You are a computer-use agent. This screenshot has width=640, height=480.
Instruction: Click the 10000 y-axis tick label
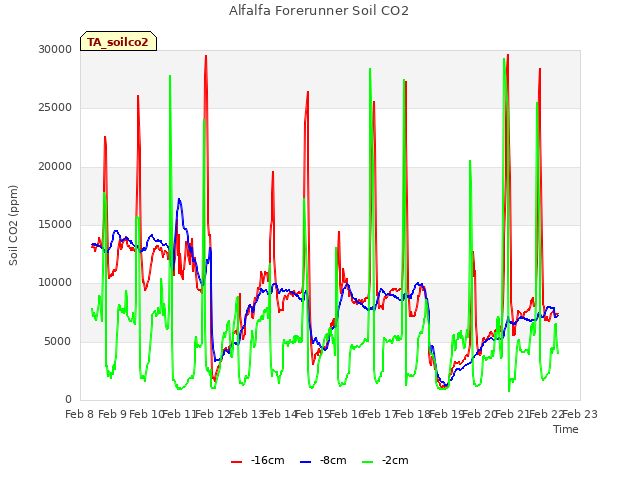pos(55,283)
